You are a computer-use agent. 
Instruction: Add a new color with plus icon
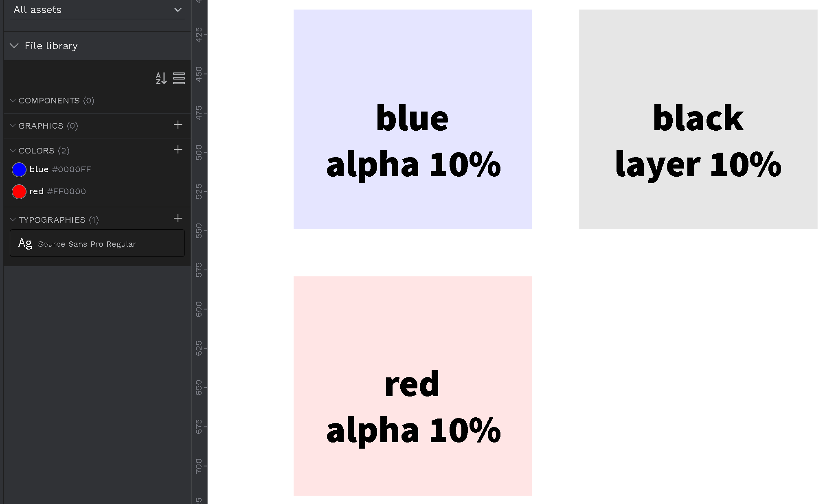tap(178, 150)
